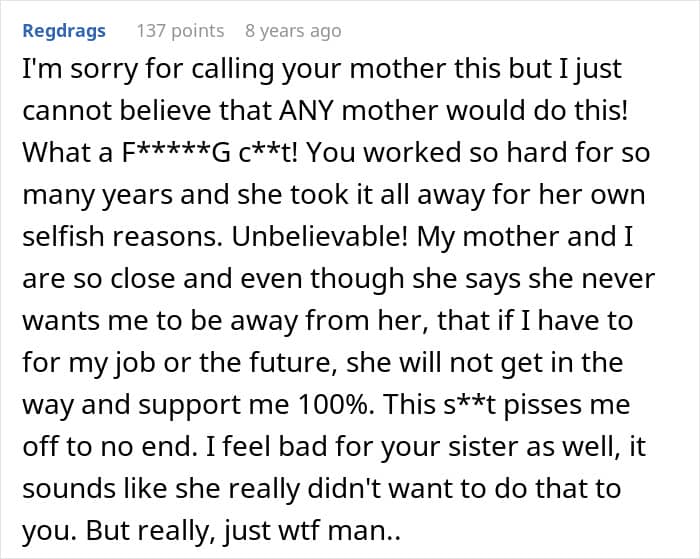700x559 pixels.
Task: Click the word ANY in capital letters
Action: (306, 110)
